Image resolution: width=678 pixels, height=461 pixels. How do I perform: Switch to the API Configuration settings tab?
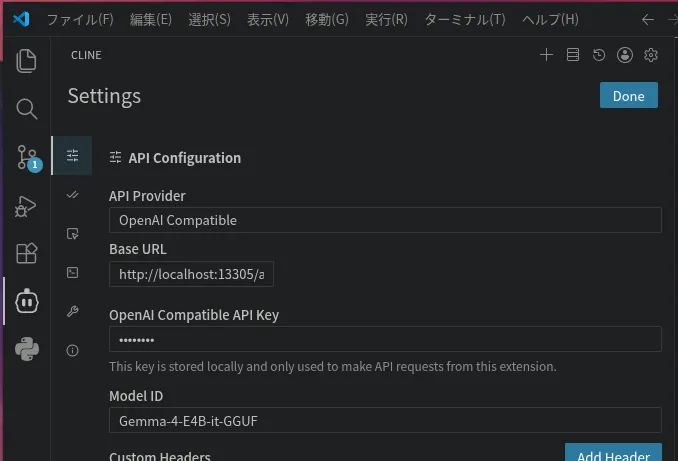(x=72, y=156)
